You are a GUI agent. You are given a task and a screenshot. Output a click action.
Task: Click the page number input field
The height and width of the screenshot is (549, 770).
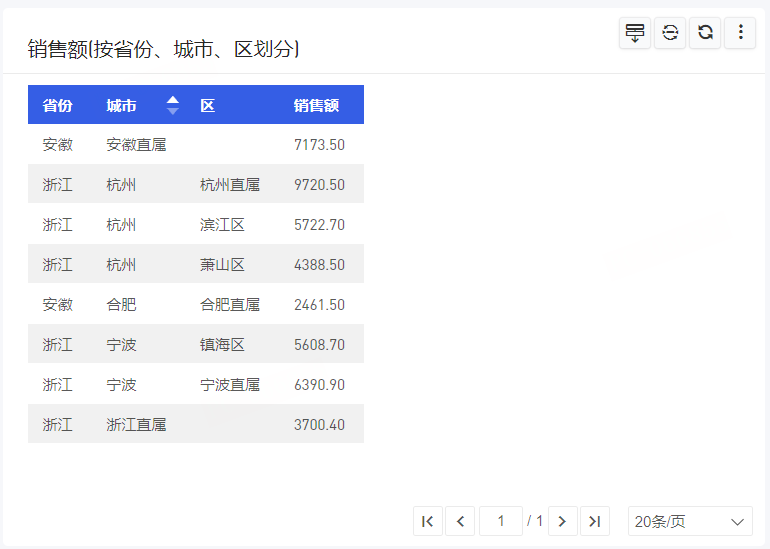501,521
